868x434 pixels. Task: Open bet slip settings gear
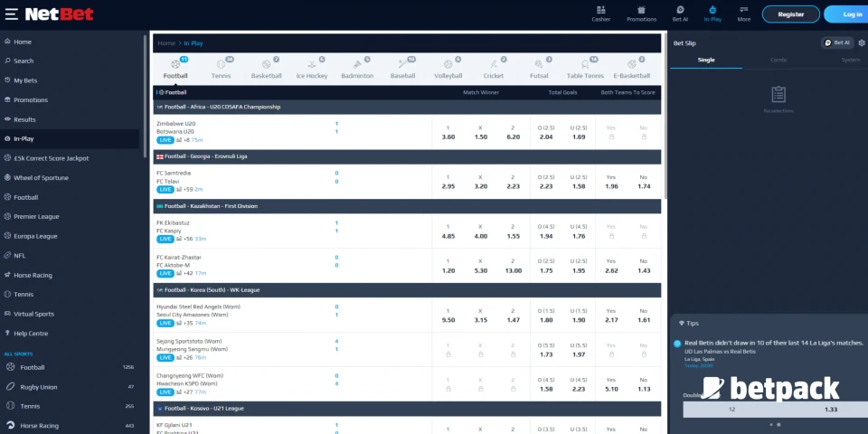[x=862, y=42]
